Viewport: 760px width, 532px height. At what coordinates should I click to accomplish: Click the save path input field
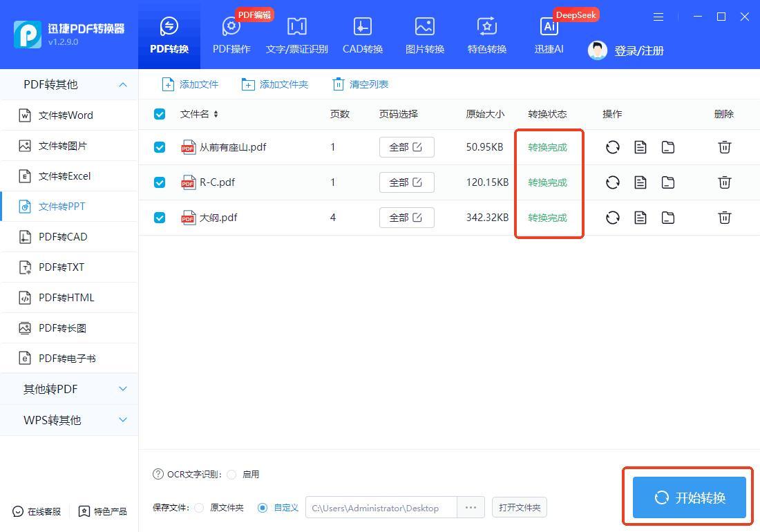[380, 508]
